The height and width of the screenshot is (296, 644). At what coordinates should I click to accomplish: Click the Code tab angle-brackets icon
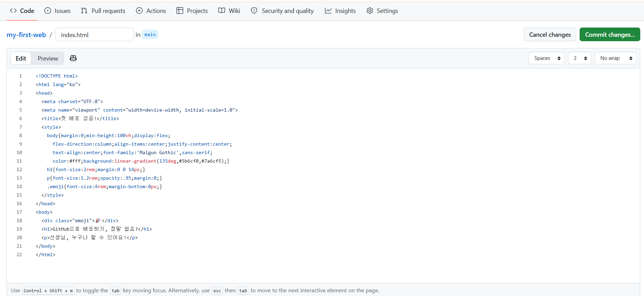13,11
